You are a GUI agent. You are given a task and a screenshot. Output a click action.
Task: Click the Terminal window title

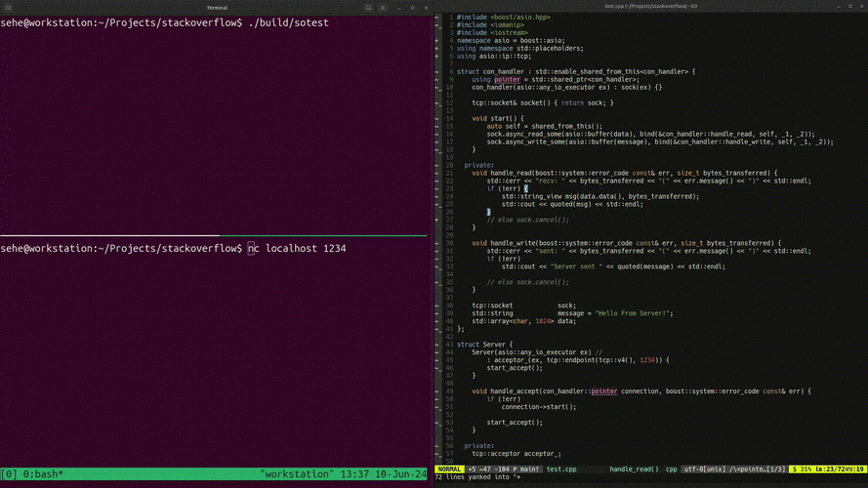tap(217, 8)
